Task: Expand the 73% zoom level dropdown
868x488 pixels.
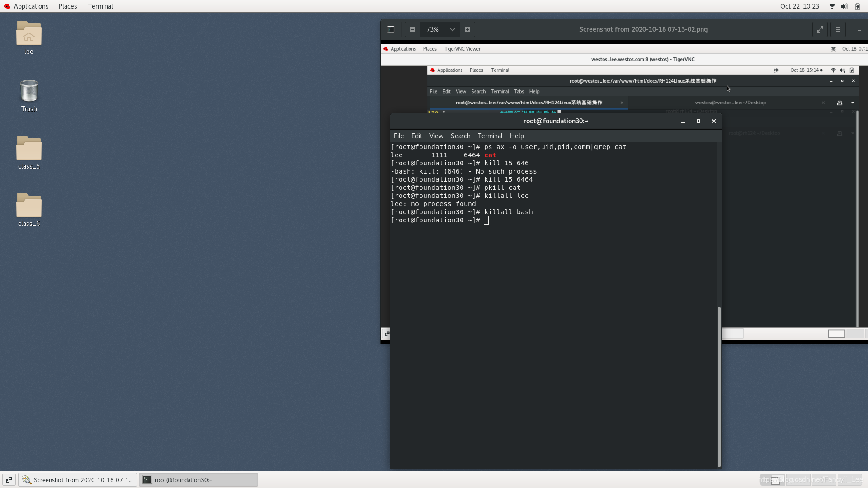Action: [452, 29]
